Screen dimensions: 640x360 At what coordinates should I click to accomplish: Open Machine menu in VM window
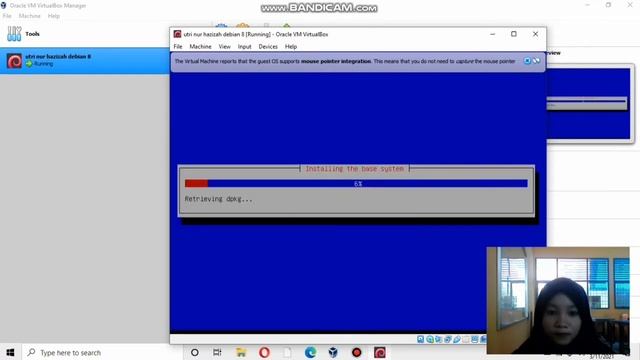pyautogui.click(x=200, y=47)
